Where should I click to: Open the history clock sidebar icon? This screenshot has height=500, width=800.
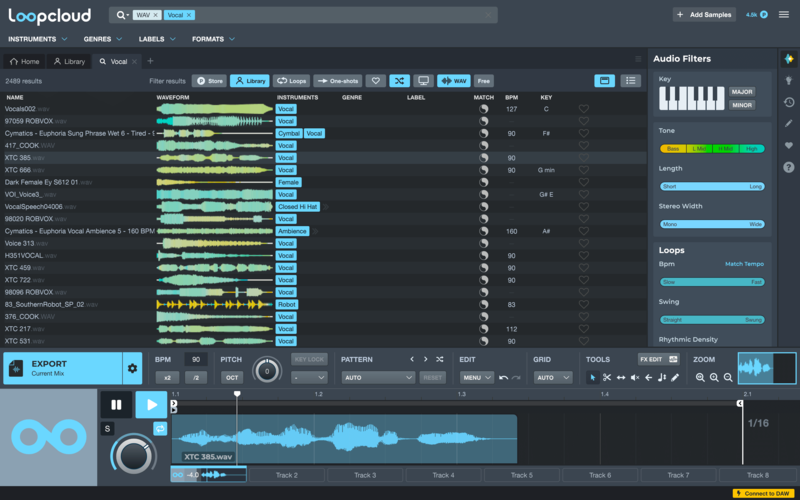coord(789,103)
